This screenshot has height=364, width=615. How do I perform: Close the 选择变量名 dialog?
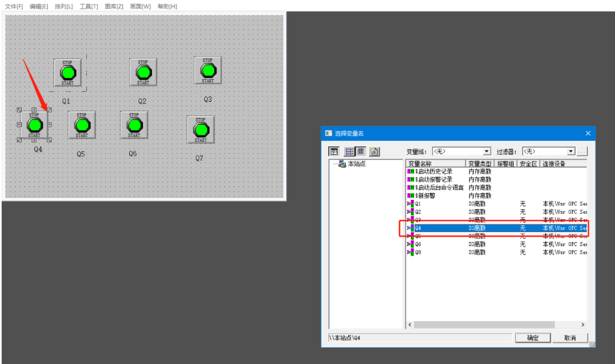[588, 134]
